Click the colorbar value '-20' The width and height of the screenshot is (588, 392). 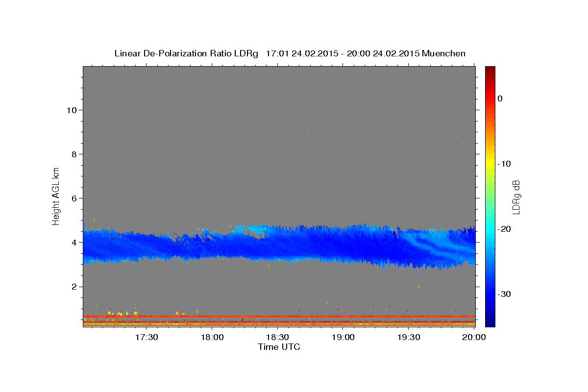(505, 229)
